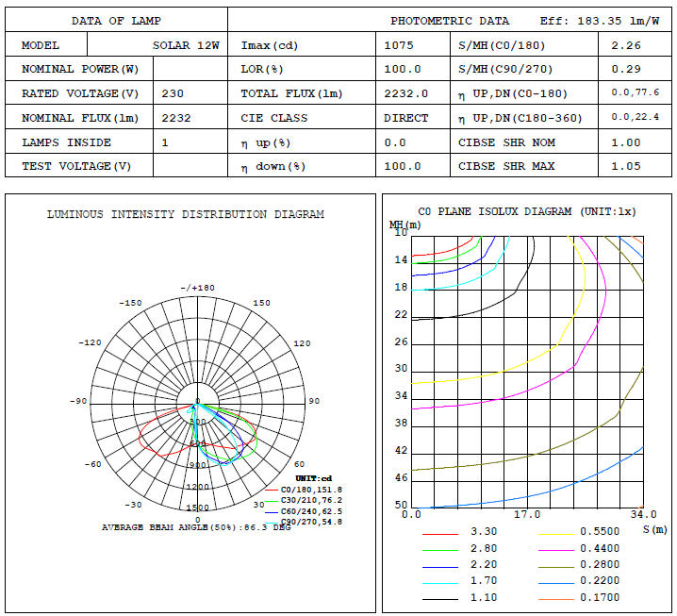
Task: Click the blue 2.20 lx legend line
Action: (x=440, y=567)
